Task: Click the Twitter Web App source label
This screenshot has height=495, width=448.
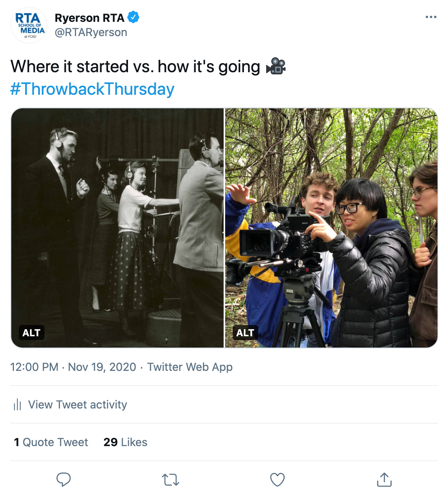Action: [190, 367]
